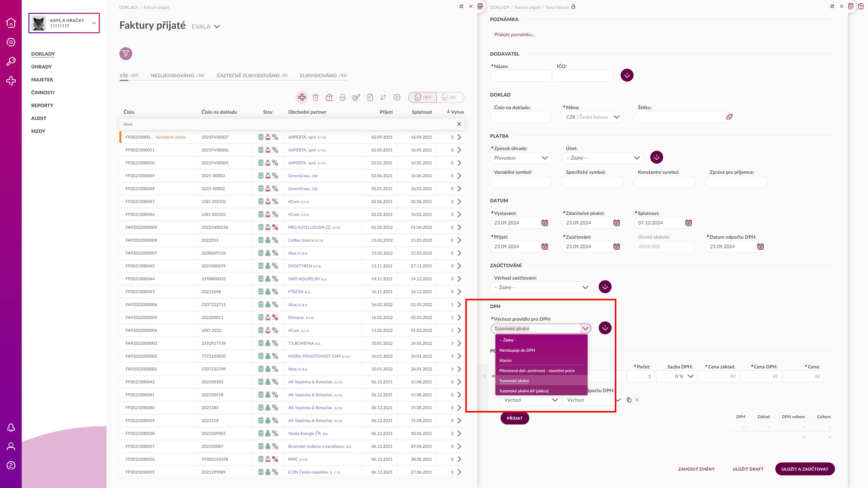This screenshot has width=868, height=488.
Task: Open calendar for Splatnost date
Action: click(688, 223)
